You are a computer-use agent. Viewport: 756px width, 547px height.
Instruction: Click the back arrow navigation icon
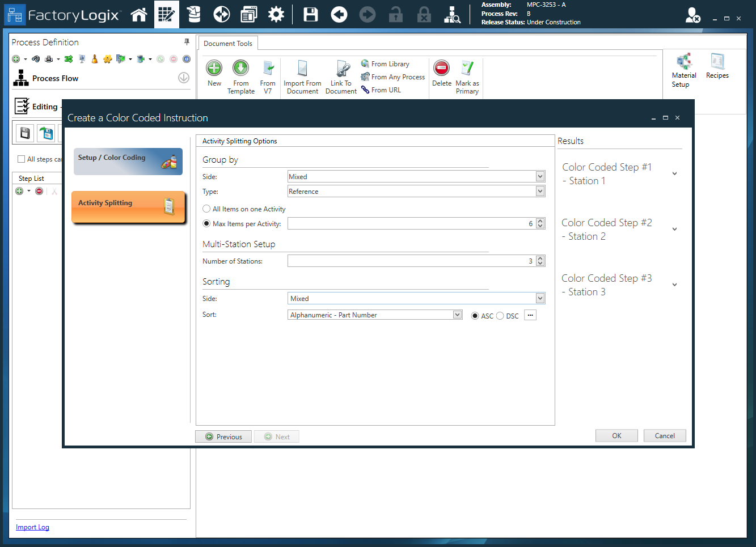click(339, 15)
